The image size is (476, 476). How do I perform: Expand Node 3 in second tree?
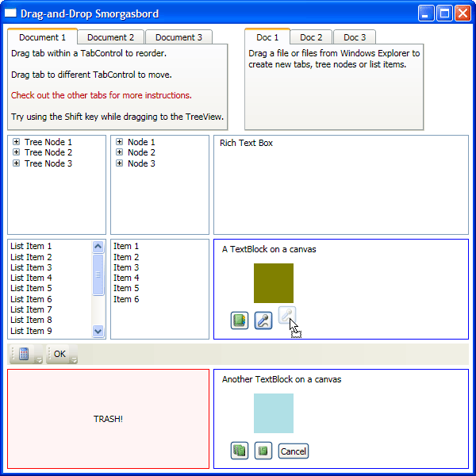(x=120, y=163)
